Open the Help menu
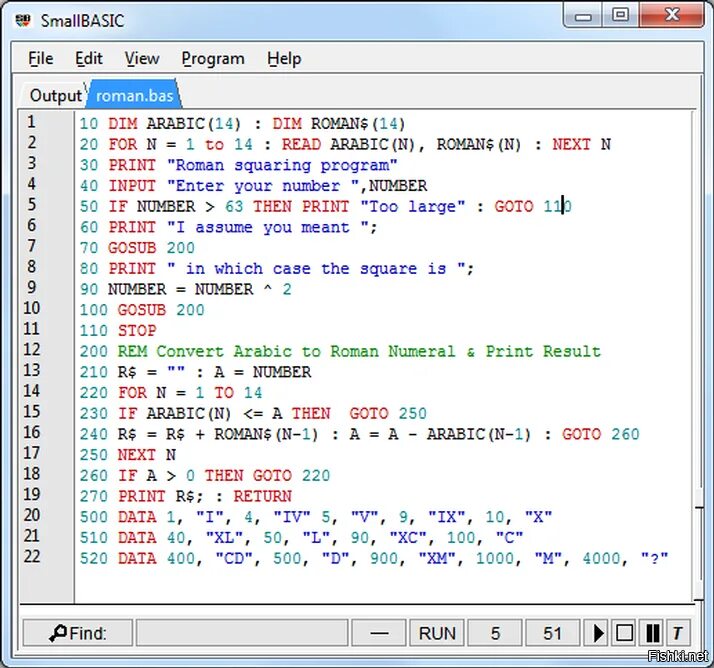Image resolution: width=714 pixels, height=668 pixels. pos(284,59)
